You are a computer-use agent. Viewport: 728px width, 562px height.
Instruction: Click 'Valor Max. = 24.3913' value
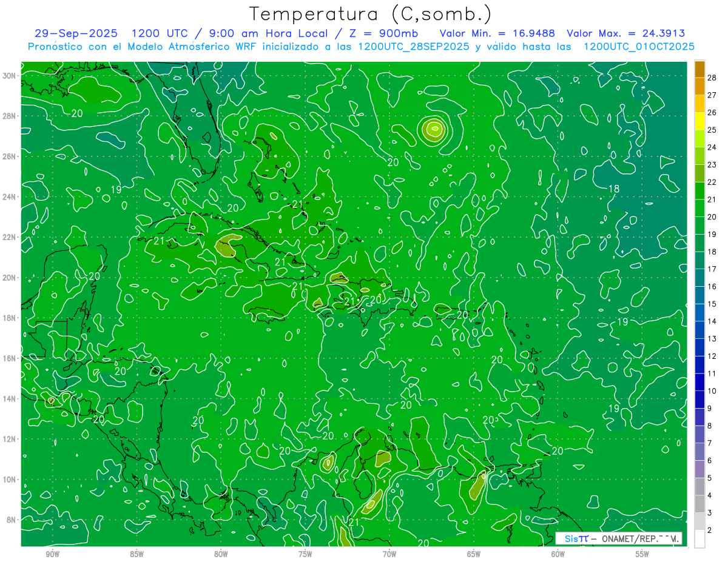[626, 33]
